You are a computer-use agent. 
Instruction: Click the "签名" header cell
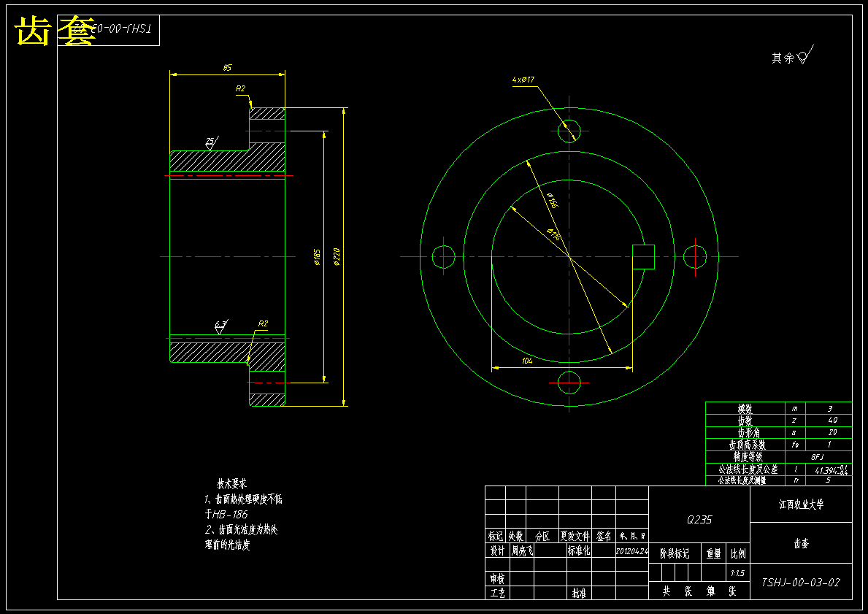point(604,537)
